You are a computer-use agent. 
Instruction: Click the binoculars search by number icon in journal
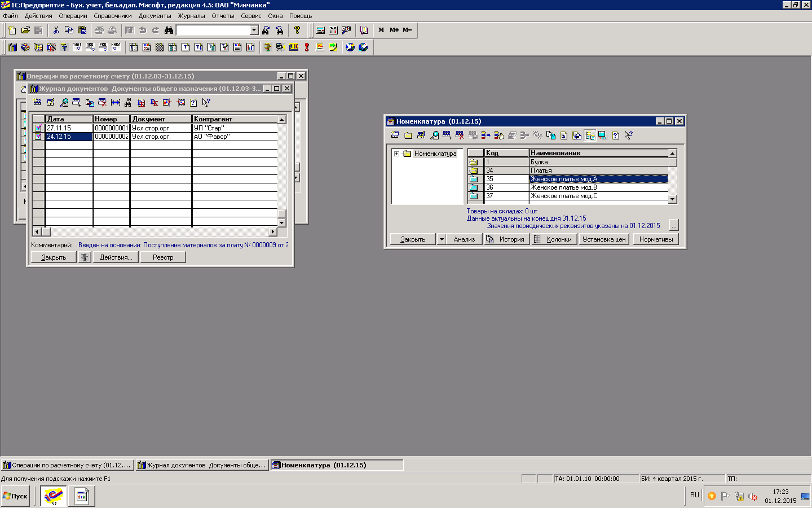[128, 102]
